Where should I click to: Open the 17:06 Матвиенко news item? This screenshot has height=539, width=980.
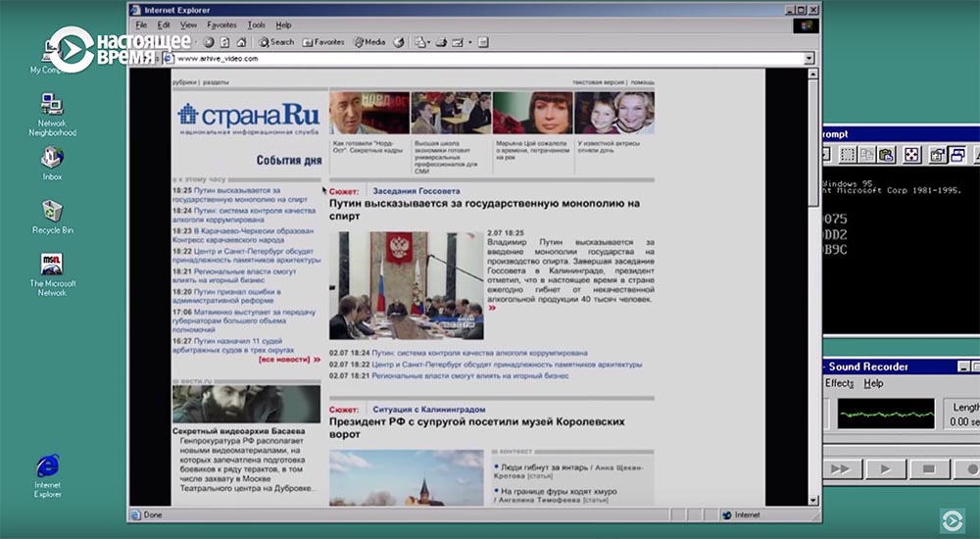244,320
